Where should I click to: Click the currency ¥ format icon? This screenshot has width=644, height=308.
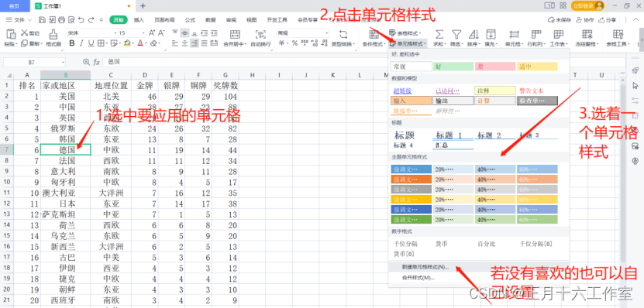[x=282, y=43]
